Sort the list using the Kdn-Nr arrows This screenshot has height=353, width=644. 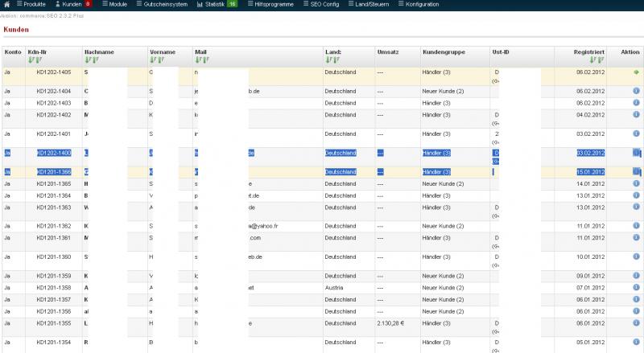(x=34, y=60)
